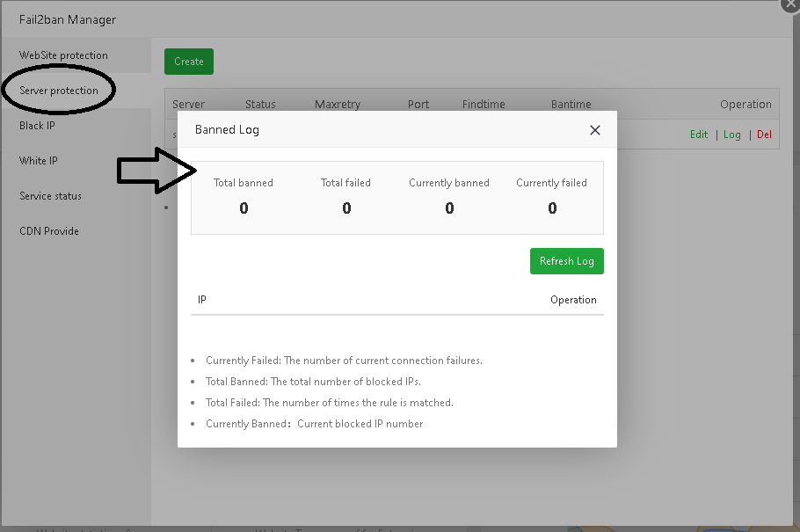
Task: Close the Banned Log dialog
Action: 595,130
